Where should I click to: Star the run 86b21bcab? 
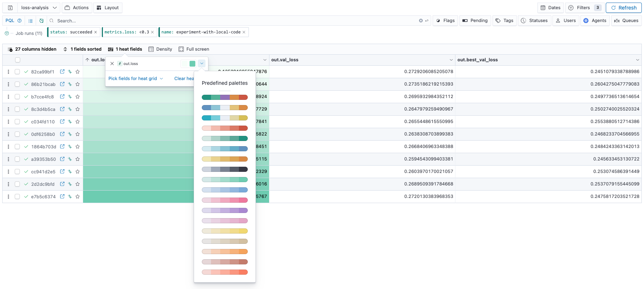pos(78,84)
